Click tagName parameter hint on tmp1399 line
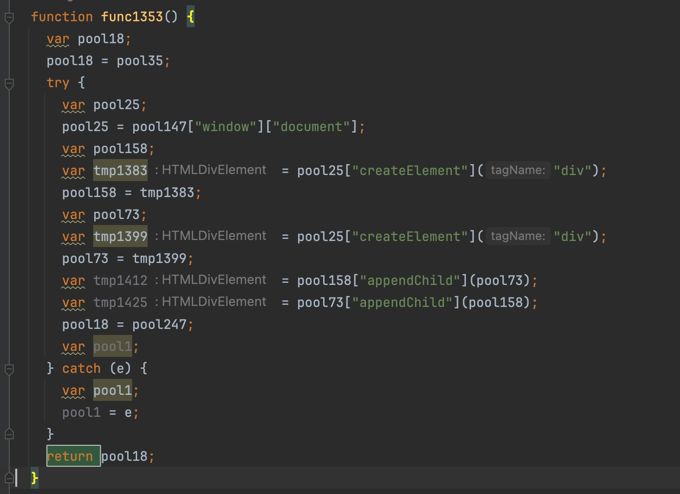680x494 pixels. (x=518, y=237)
